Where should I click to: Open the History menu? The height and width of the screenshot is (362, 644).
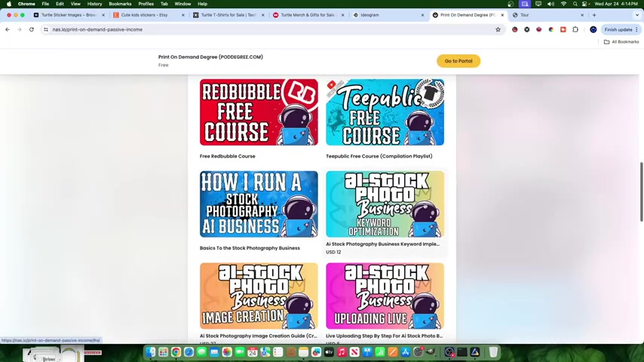pyautogui.click(x=94, y=4)
